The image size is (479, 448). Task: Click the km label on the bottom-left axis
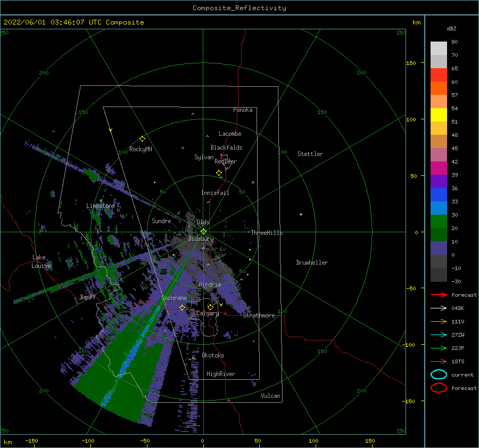[x=8, y=442]
